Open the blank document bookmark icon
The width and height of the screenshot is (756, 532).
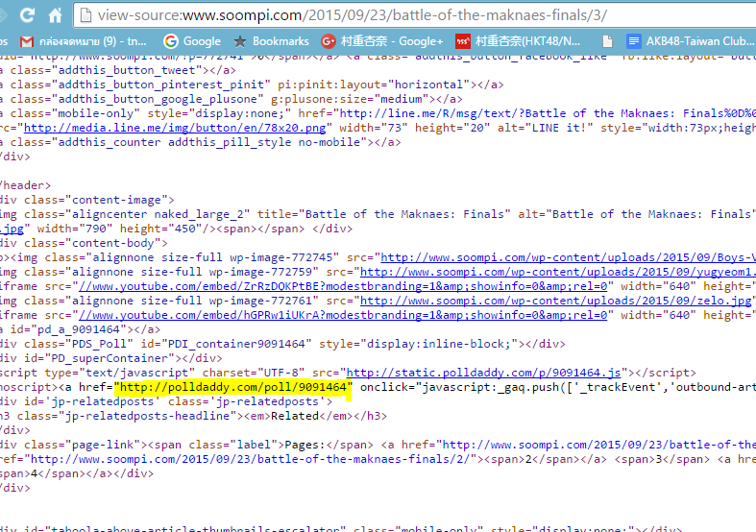(607, 41)
